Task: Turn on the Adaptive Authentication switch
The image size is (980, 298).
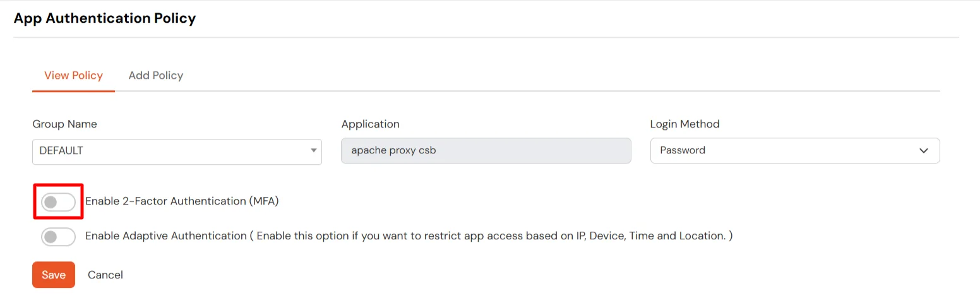Action: (x=58, y=237)
